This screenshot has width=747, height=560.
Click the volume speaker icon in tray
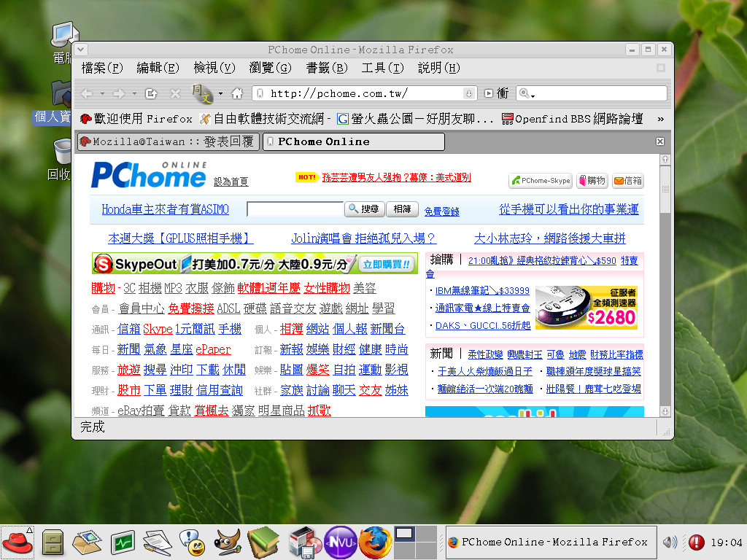pos(669,542)
